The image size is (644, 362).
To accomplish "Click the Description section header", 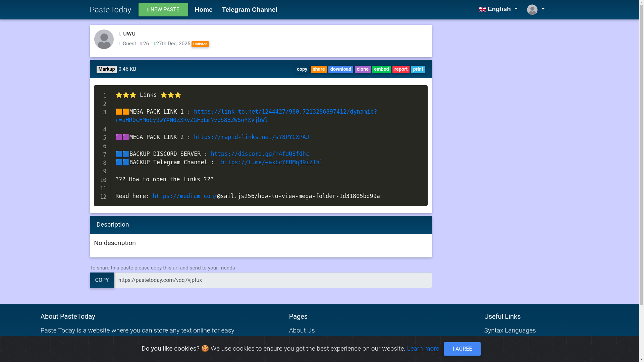I will [x=261, y=225].
